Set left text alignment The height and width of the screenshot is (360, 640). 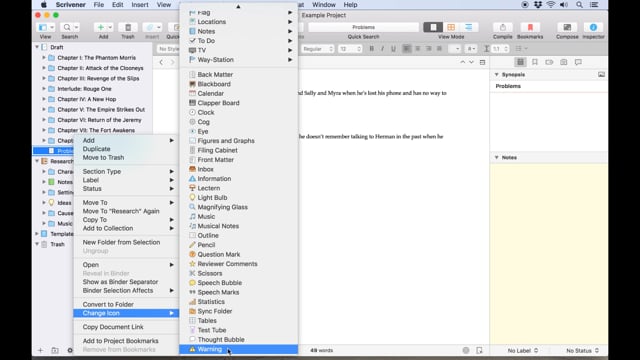(x=407, y=49)
